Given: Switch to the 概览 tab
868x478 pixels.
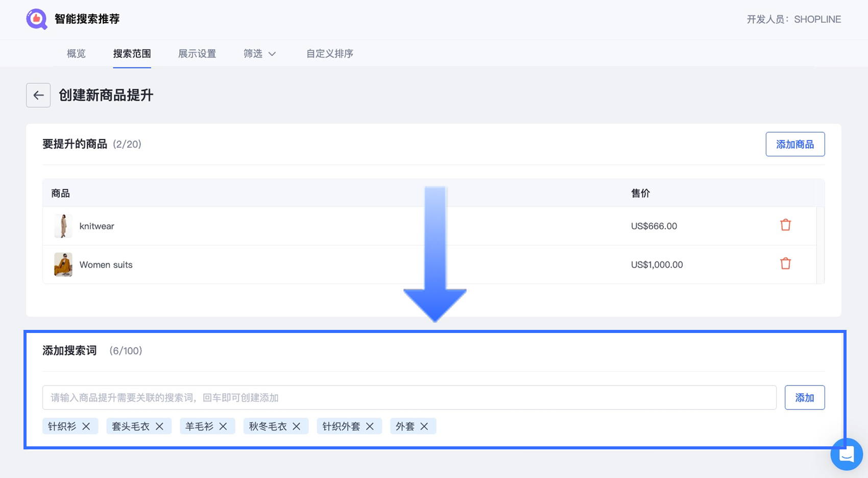Looking at the screenshot, I should tap(76, 54).
